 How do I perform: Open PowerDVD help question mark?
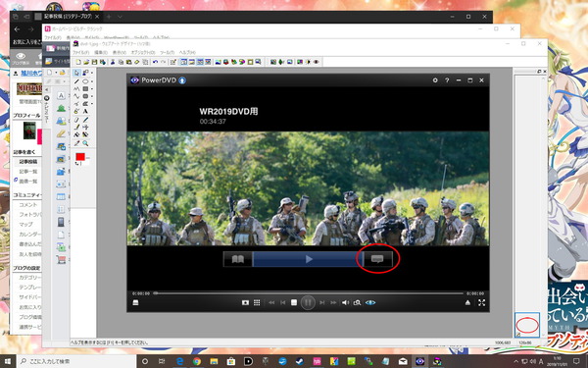pos(447,80)
